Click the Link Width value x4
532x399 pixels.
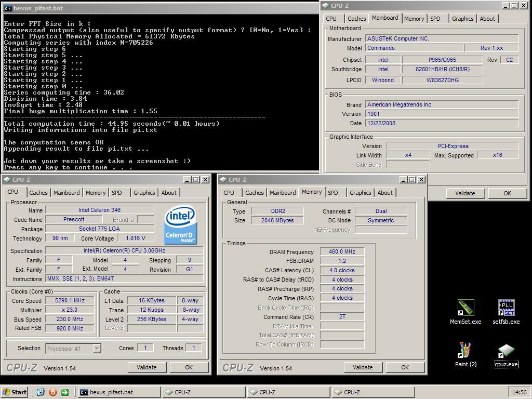pyautogui.click(x=408, y=155)
